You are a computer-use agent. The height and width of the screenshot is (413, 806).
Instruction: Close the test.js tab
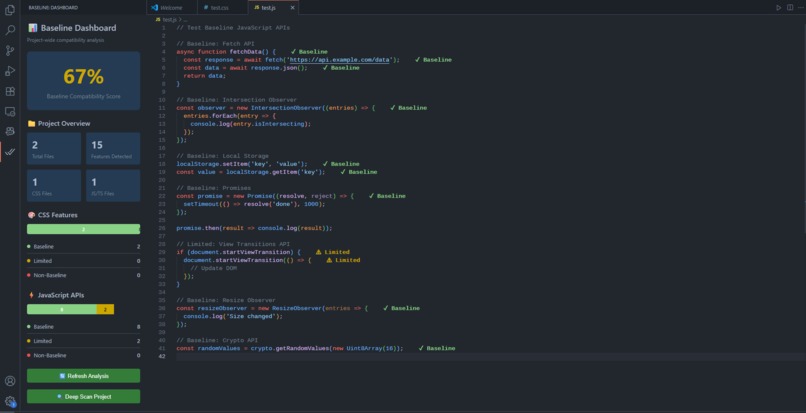292,8
